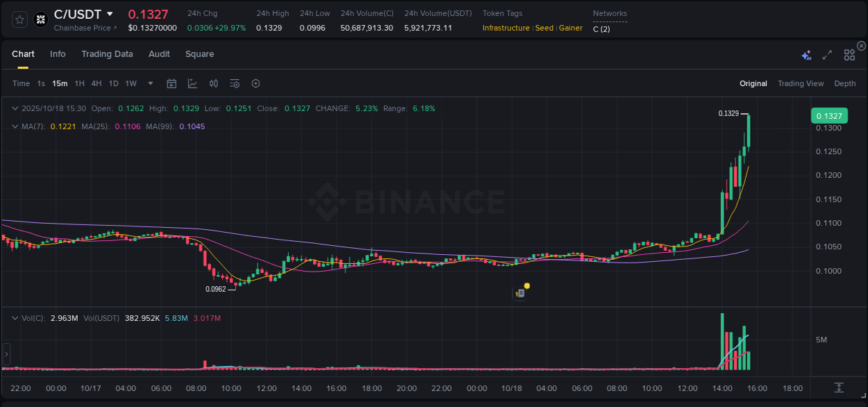Open the calendar date-jump tool
Screen dimensions: 868x407
[172, 83]
